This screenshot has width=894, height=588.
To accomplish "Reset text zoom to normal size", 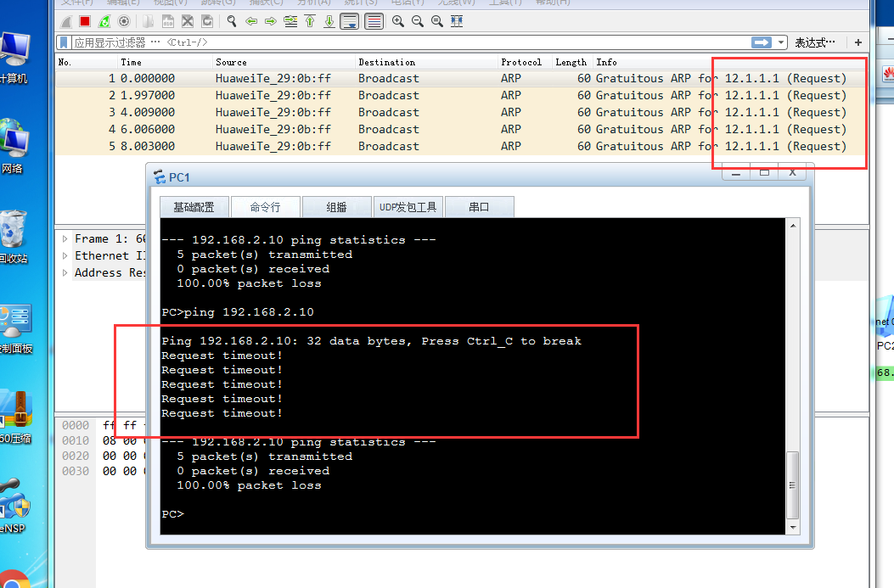I will pyautogui.click(x=436, y=22).
